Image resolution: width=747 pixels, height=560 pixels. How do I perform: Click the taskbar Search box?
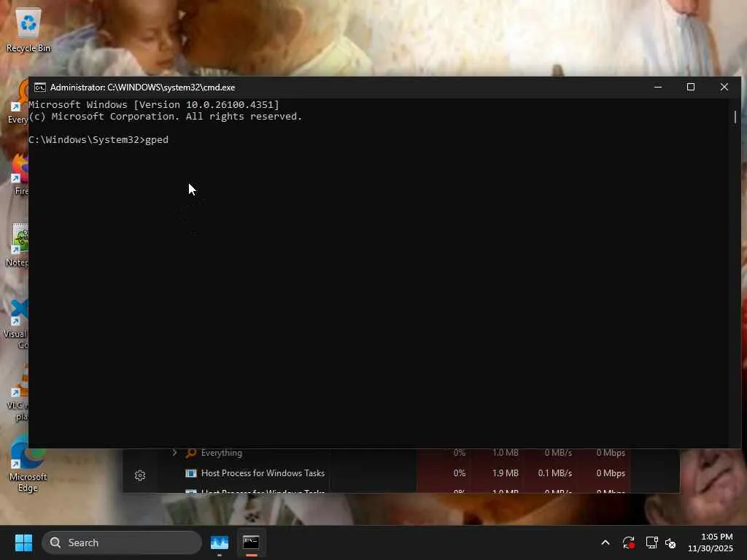pos(122,542)
